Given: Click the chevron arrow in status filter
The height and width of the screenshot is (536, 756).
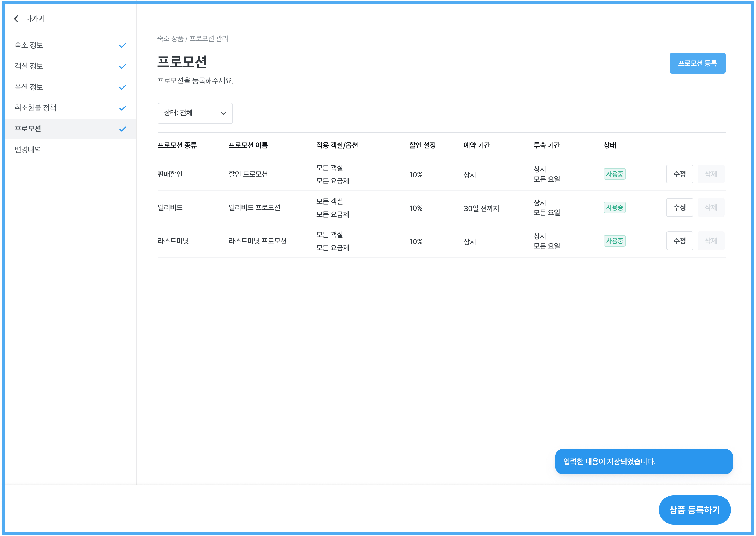Looking at the screenshot, I should (223, 113).
